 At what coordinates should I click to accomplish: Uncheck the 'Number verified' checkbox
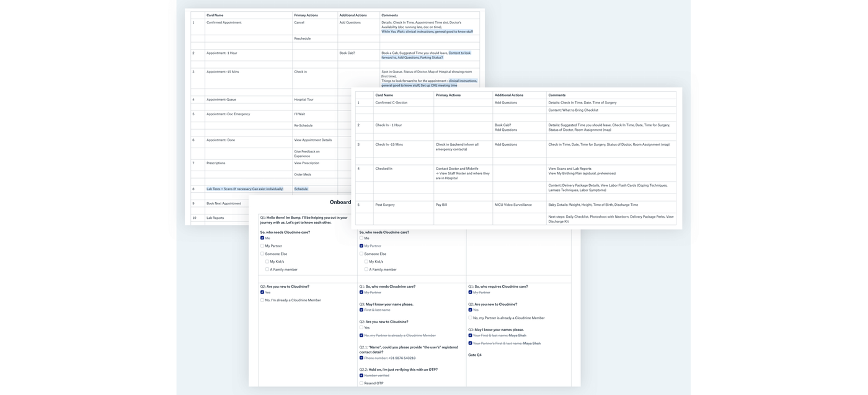361,375
